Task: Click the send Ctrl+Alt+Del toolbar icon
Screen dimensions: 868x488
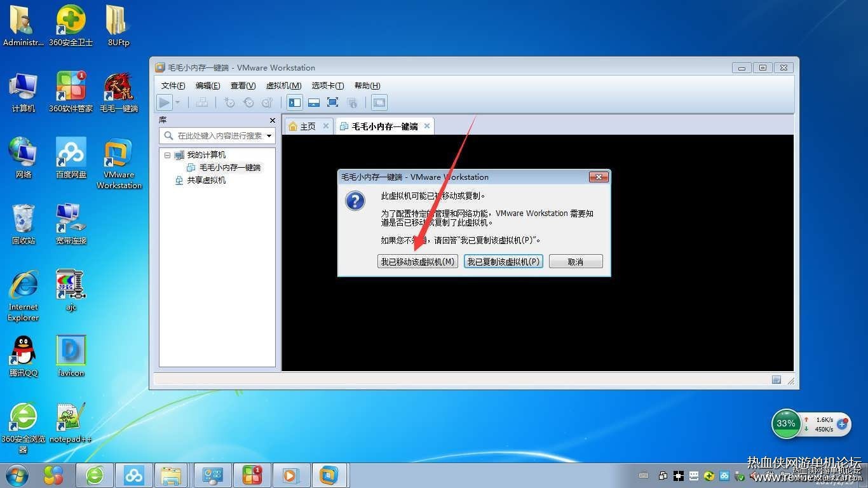Action: [x=202, y=102]
